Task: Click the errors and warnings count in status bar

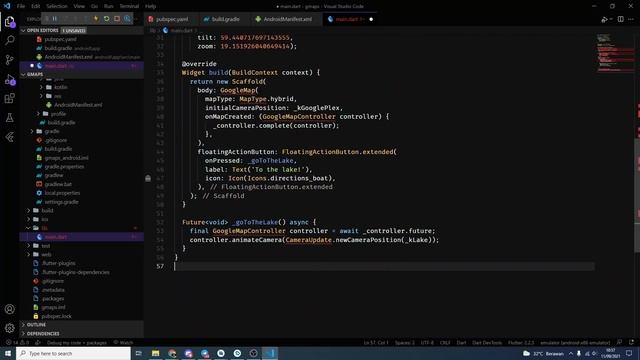Action: pyautogui.click(x=17, y=342)
